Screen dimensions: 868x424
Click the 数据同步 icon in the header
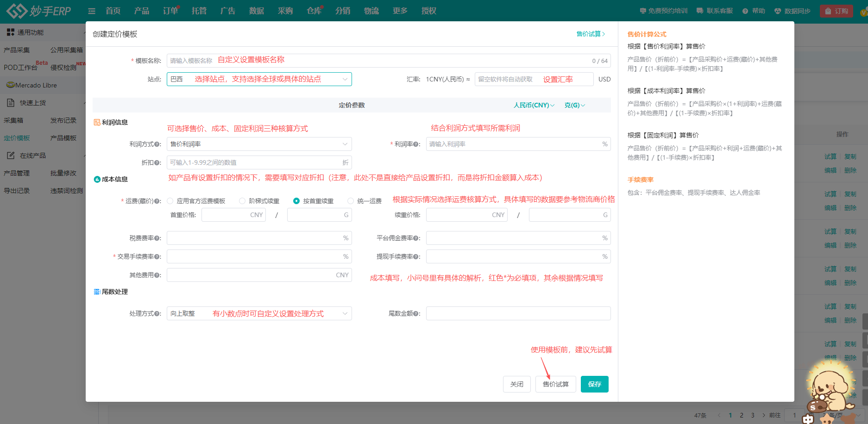(x=778, y=11)
